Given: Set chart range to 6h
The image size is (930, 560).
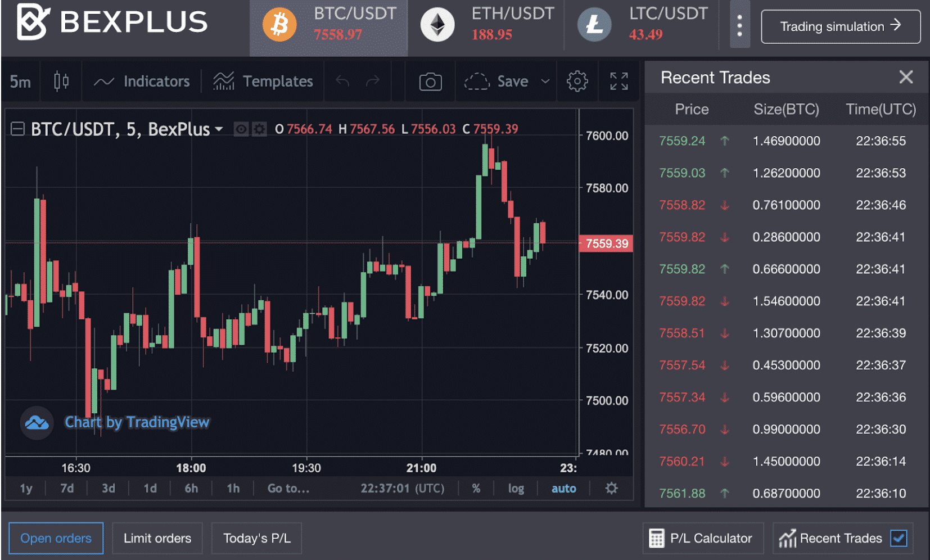Looking at the screenshot, I should click(191, 489).
